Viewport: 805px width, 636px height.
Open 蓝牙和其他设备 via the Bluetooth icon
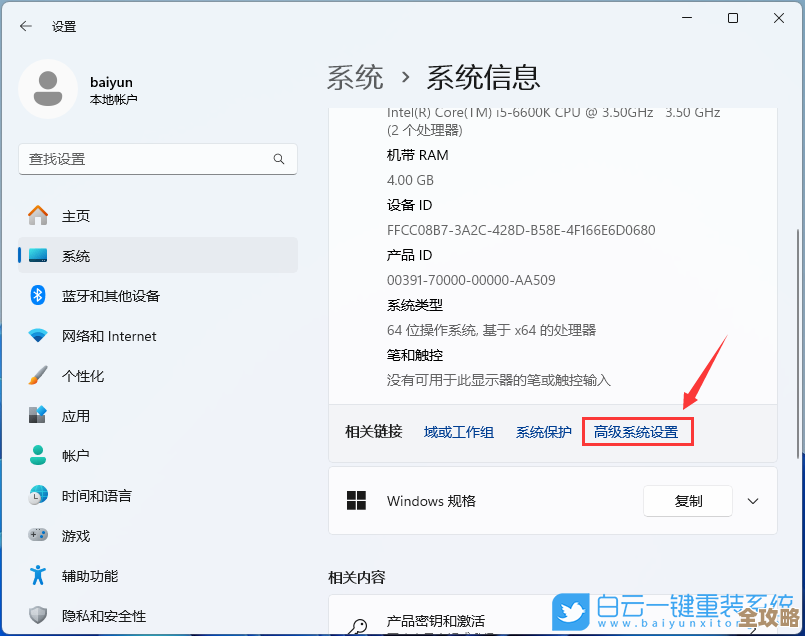click(38, 295)
